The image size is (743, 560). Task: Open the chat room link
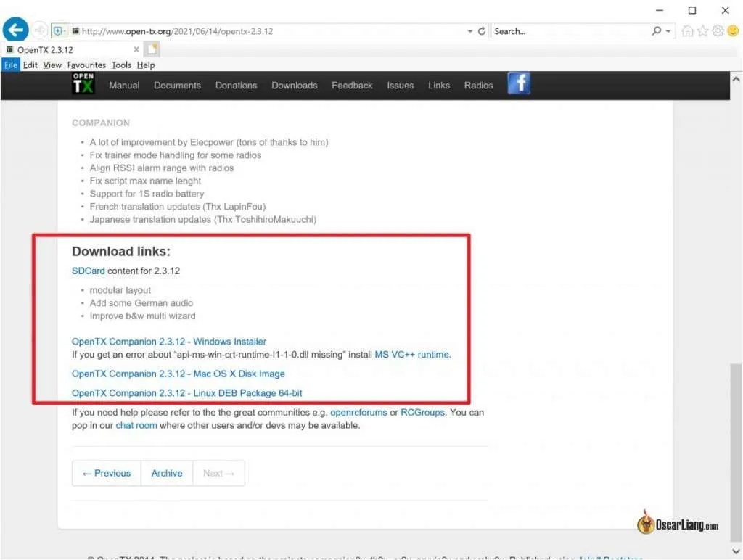tap(136, 426)
